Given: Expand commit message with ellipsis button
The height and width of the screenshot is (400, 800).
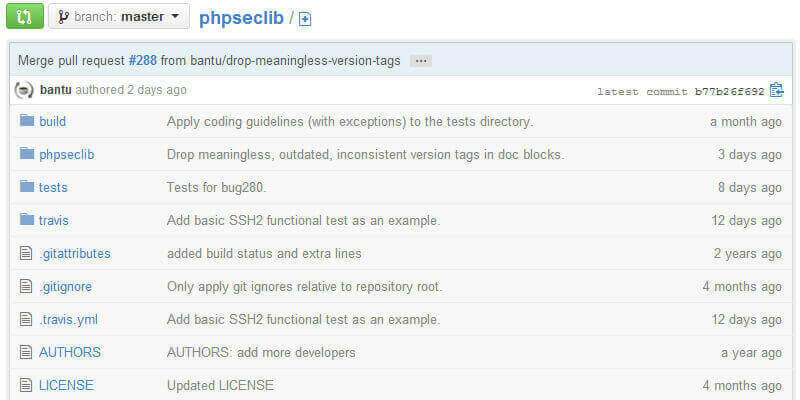Looking at the screenshot, I should [x=421, y=61].
